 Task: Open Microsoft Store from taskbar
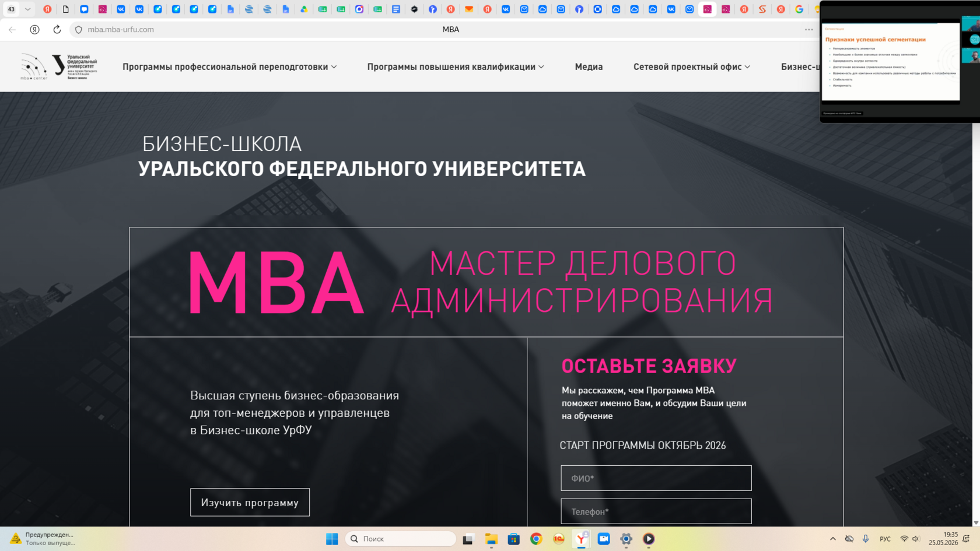[x=514, y=539]
